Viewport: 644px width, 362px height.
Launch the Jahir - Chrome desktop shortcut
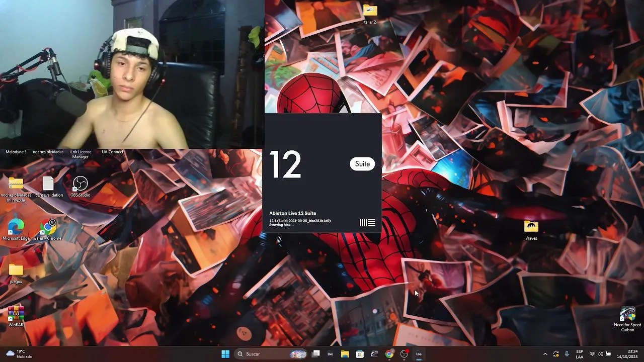click(x=48, y=230)
